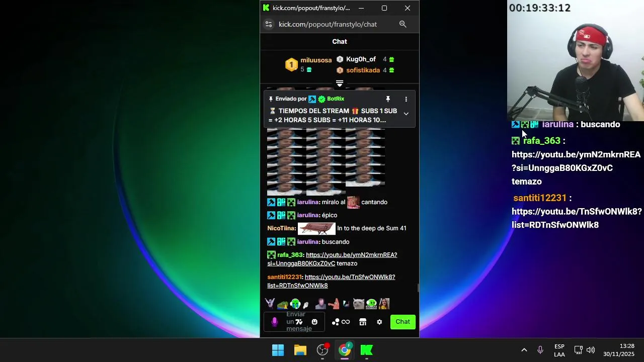Pick the dark teal emote beside Patrick

(x=346, y=304)
